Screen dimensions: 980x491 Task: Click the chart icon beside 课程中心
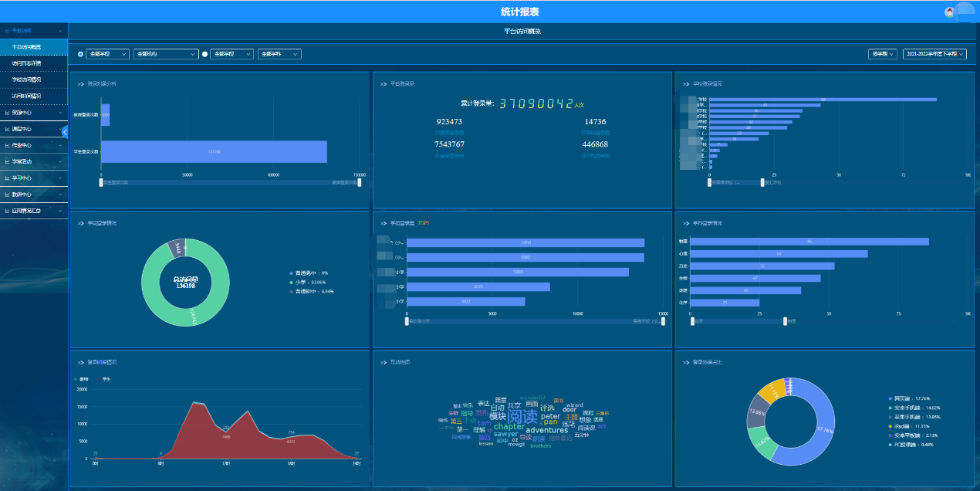[x=7, y=129]
